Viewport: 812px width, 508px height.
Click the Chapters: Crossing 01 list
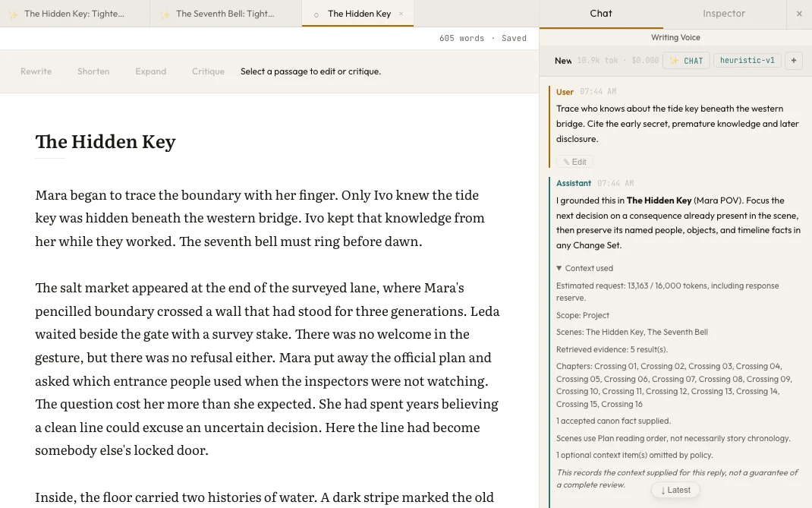point(674,385)
